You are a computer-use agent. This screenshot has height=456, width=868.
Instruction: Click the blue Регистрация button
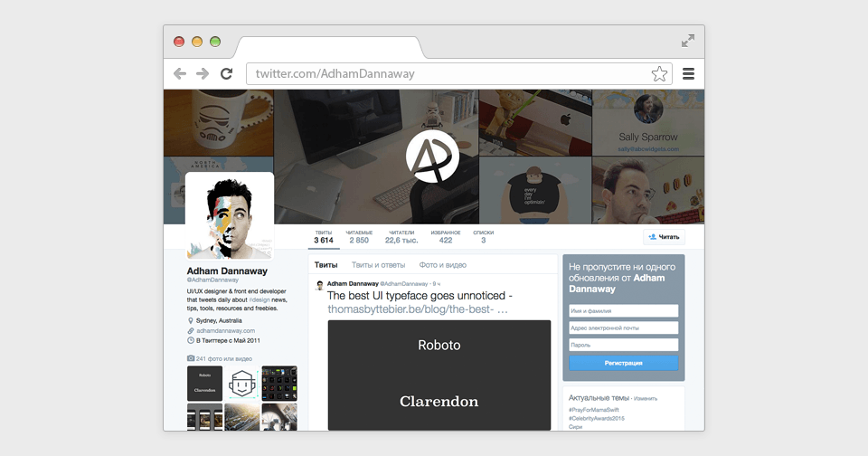(x=623, y=363)
